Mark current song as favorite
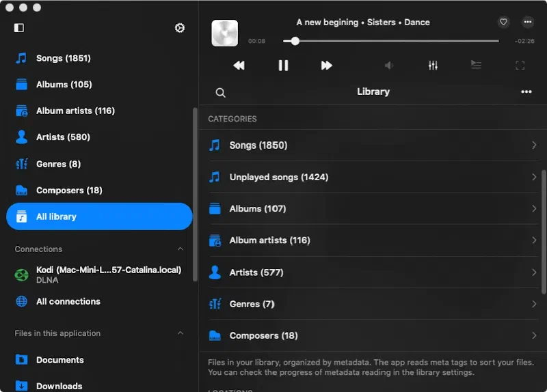This screenshot has width=547, height=392. [503, 22]
